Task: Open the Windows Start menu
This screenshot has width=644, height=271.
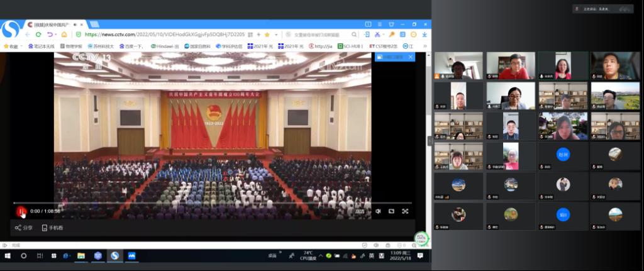Action: 8,256
